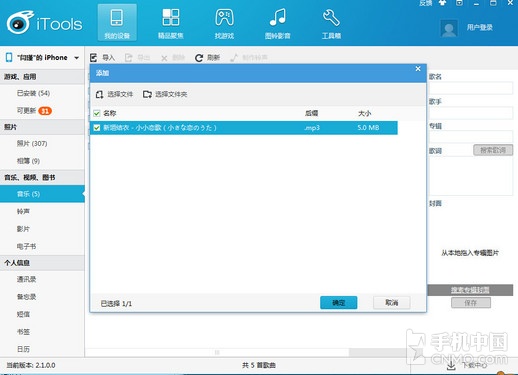The image size is (518, 375).
Task: Click the song name input field
Action: click(x=471, y=88)
